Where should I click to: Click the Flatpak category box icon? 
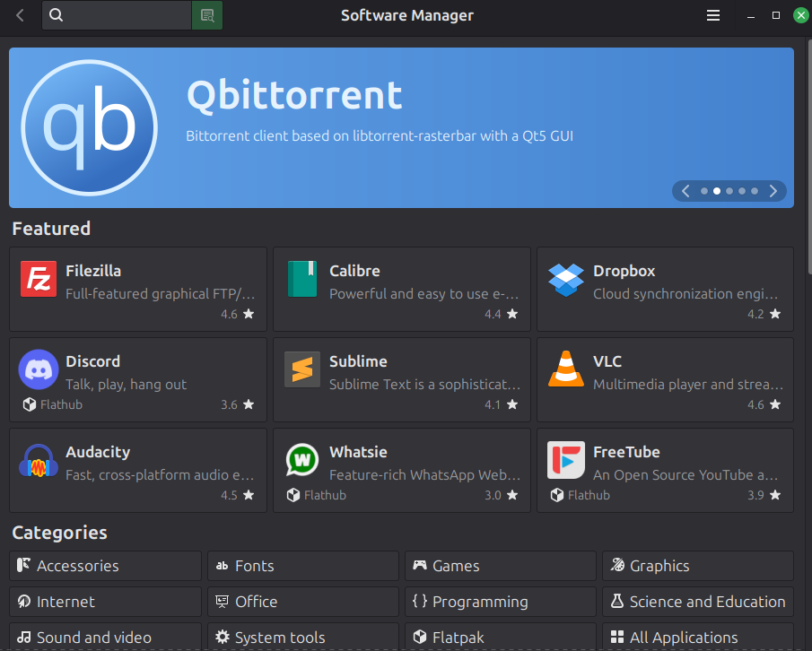[x=420, y=637]
